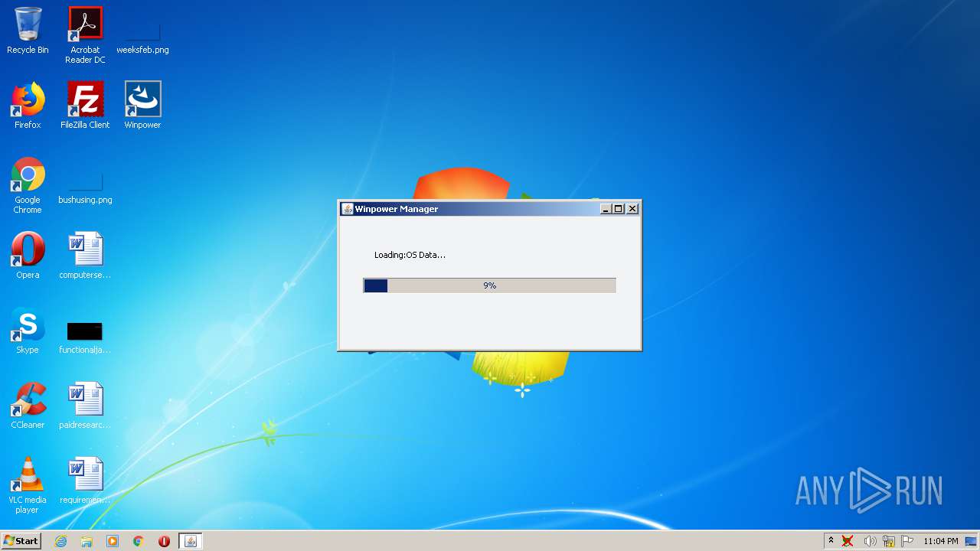
Task: Open Windows Media Player taskbar icon
Action: point(113,541)
